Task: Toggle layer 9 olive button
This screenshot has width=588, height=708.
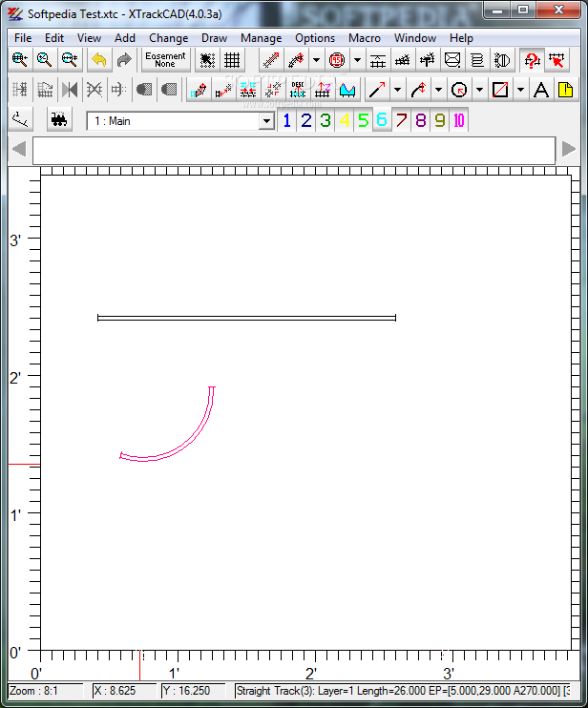Action: pyautogui.click(x=440, y=120)
